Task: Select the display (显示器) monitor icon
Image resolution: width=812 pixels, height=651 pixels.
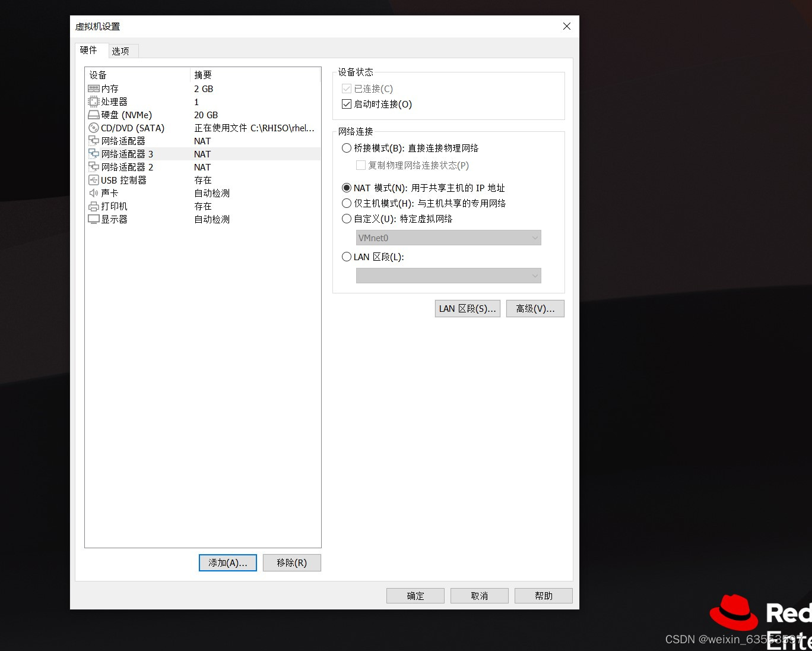Action: tap(93, 219)
